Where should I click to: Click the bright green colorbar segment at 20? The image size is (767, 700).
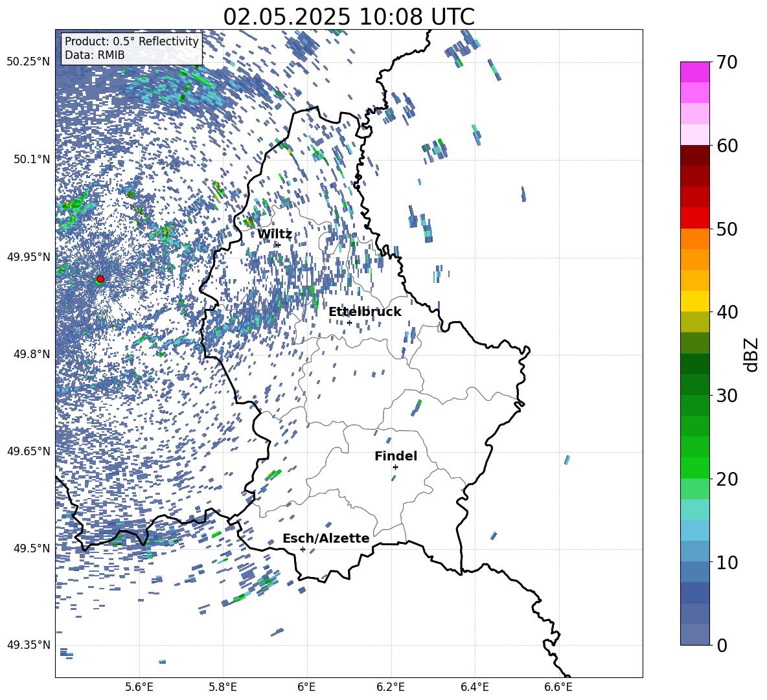coord(694,468)
